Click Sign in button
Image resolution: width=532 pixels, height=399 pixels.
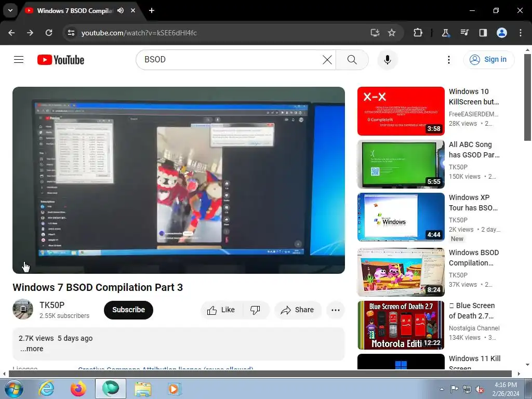[x=489, y=59]
